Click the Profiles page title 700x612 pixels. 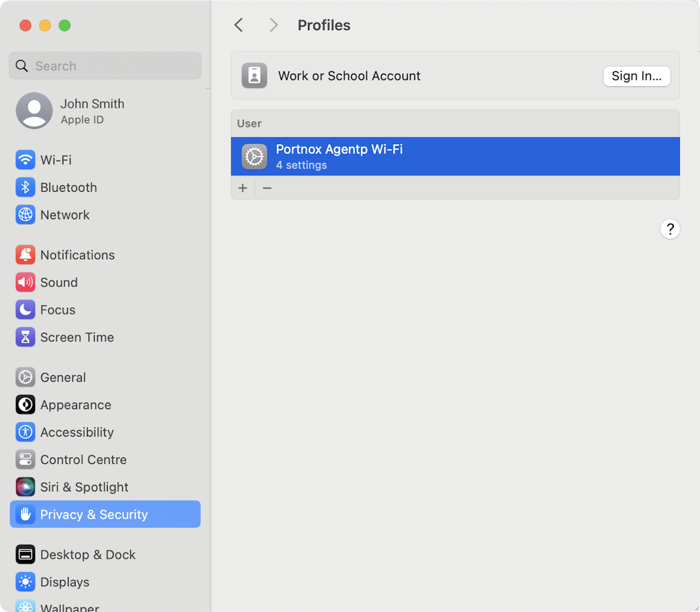324,25
